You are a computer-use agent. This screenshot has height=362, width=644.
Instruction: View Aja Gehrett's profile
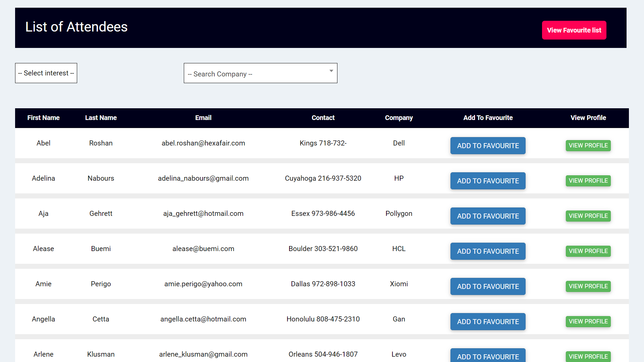(588, 216)
